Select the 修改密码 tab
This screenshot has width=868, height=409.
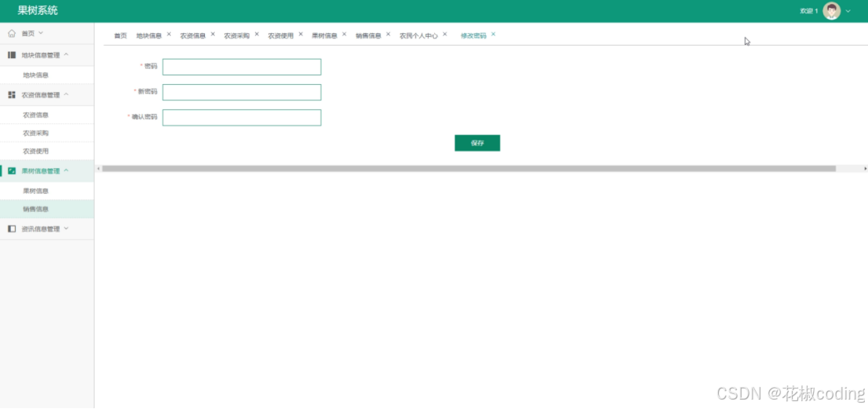coord(473,35)
